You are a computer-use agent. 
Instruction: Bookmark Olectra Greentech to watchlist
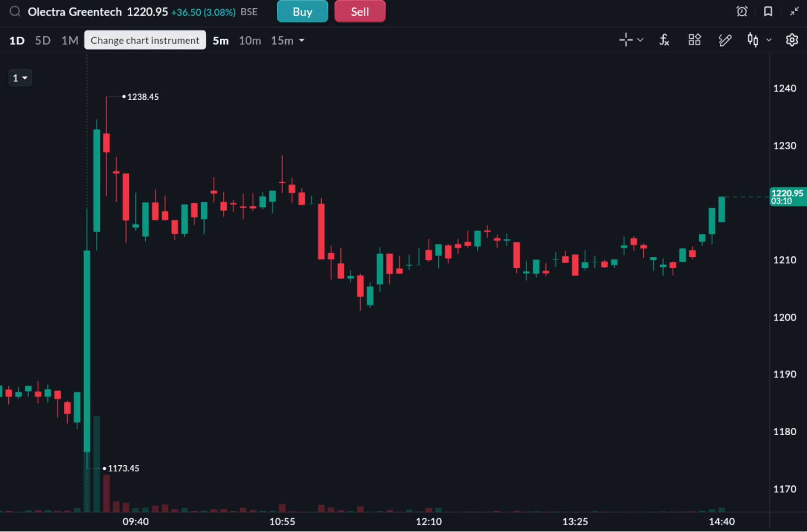[x=768, y=11]
